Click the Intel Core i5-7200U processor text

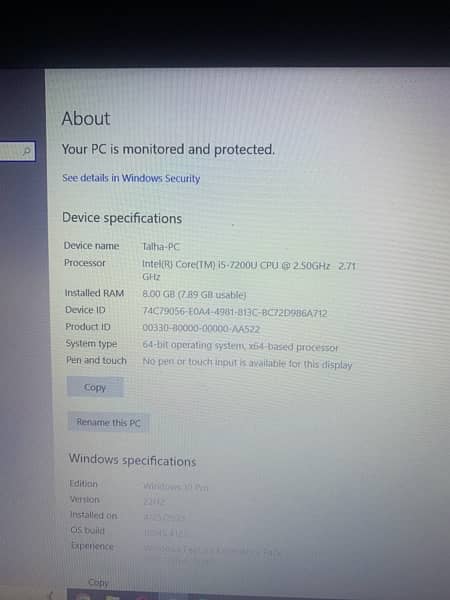click(249, 270)
